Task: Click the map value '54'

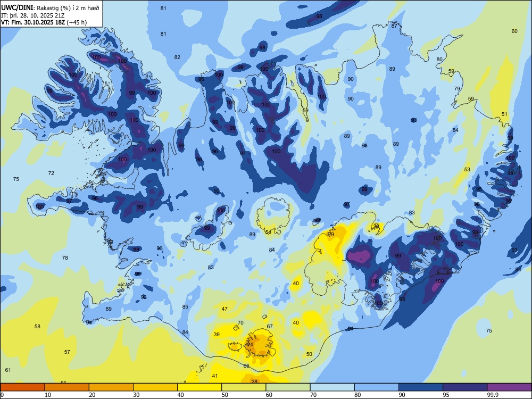Action: [x=268, y=232]
